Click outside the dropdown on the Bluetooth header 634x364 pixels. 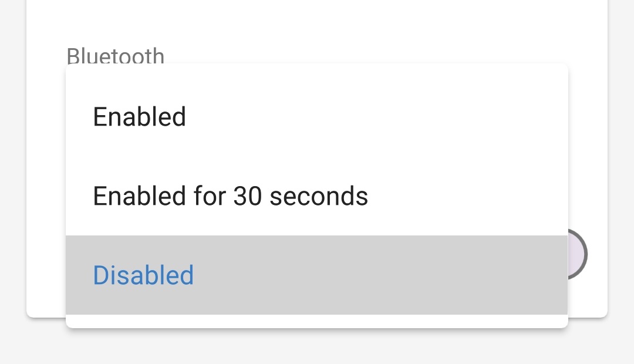click(x=116, y=56)
